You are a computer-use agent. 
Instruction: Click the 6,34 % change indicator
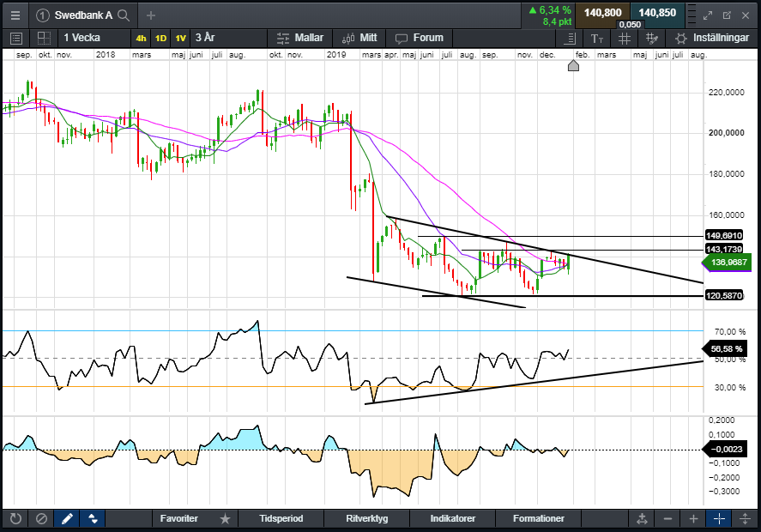pos(550,10)
